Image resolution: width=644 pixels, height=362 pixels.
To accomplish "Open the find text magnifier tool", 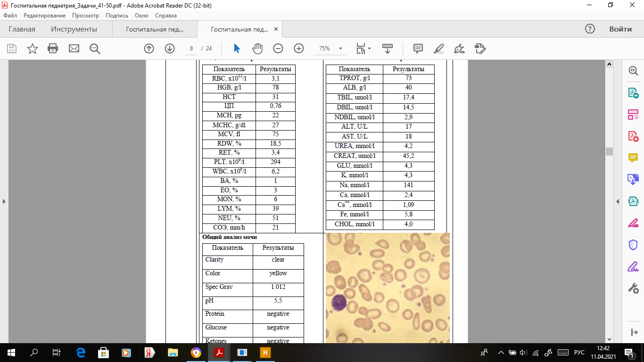I will pos(95,49).
